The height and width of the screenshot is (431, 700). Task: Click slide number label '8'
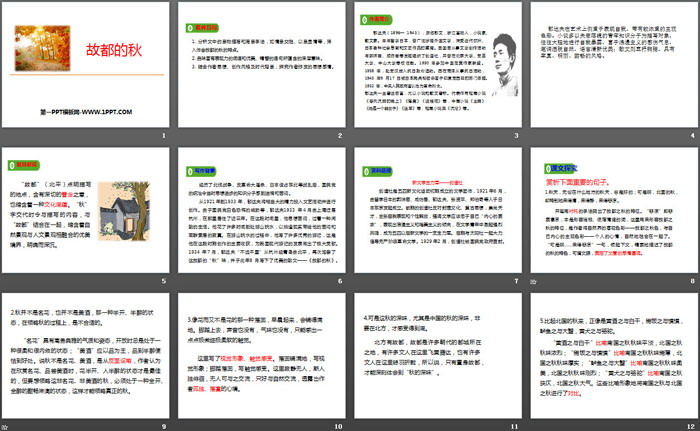tap(693, 281)
